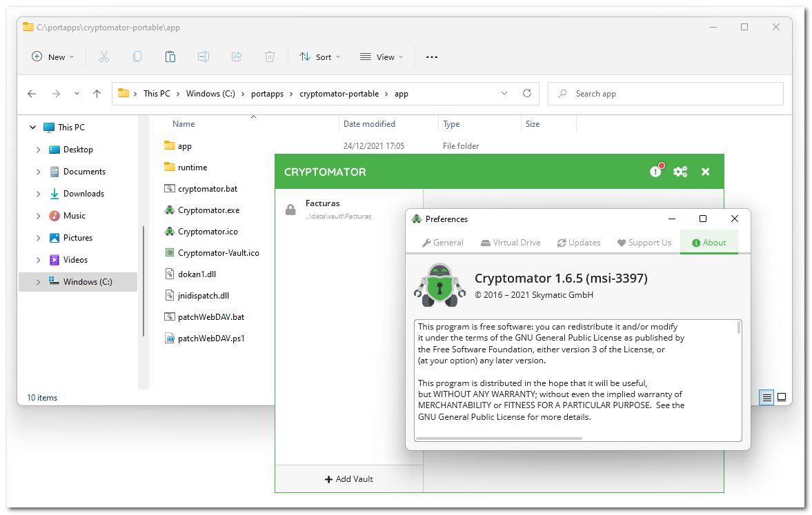
Task: Expand the address bar history dropdown
Action: point(504,93)
